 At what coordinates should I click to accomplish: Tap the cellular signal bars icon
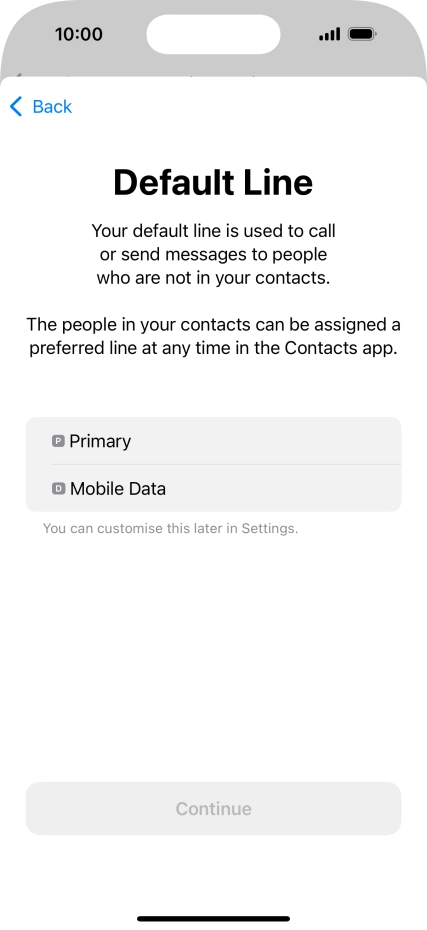click(x=330, y=34)
